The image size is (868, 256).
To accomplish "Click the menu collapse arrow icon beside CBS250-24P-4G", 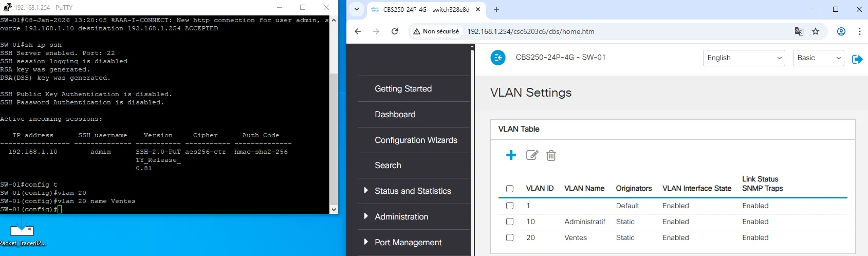I will pos(498,58).
